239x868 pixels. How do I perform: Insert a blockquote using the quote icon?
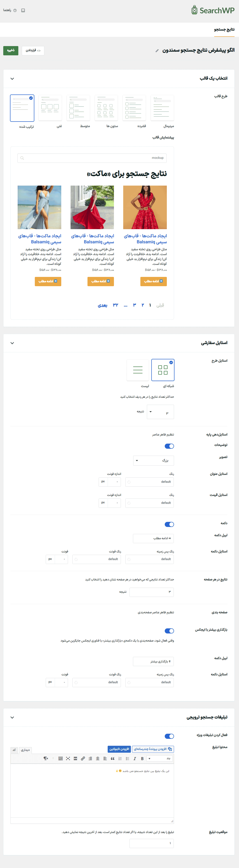coord(112,758)
